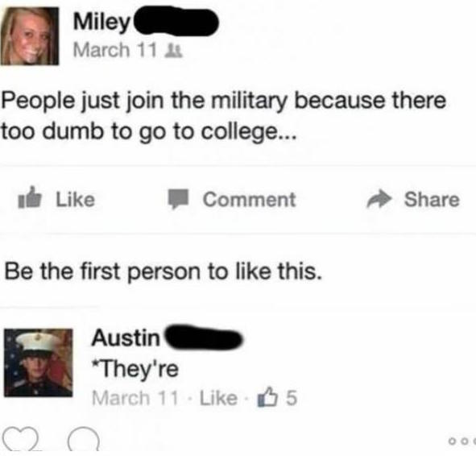Click the post text about joining the military
476x456 pixels.
pos(224,116)
